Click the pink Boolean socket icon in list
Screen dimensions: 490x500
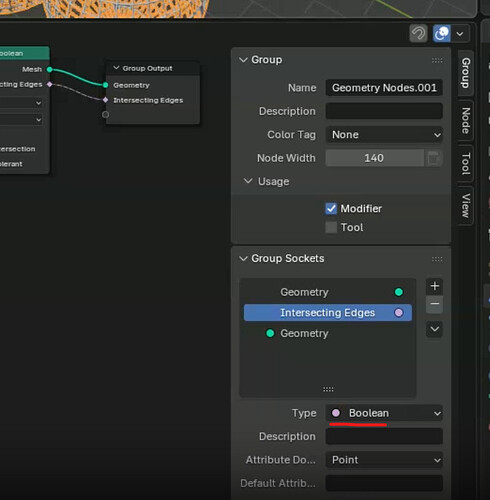pos(399,313)
